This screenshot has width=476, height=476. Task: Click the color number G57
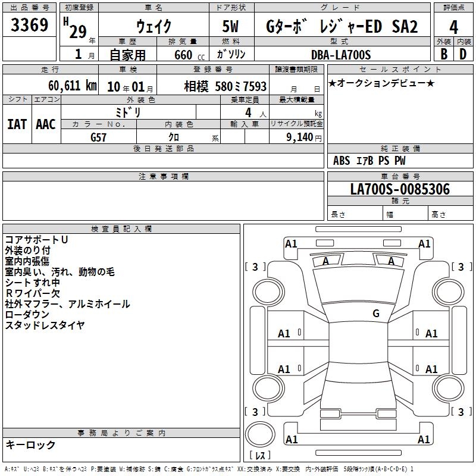(99, 137)
